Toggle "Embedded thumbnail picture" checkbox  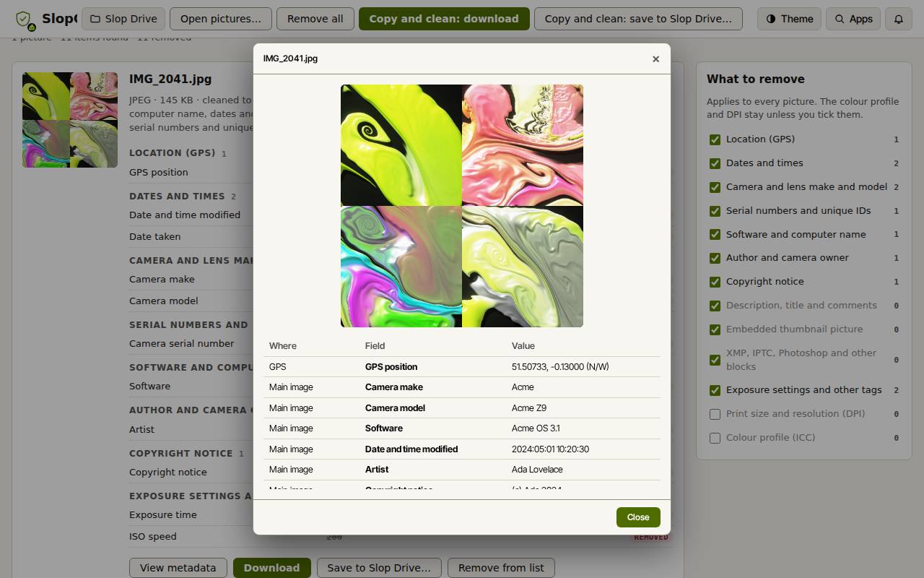coord(715,329)
